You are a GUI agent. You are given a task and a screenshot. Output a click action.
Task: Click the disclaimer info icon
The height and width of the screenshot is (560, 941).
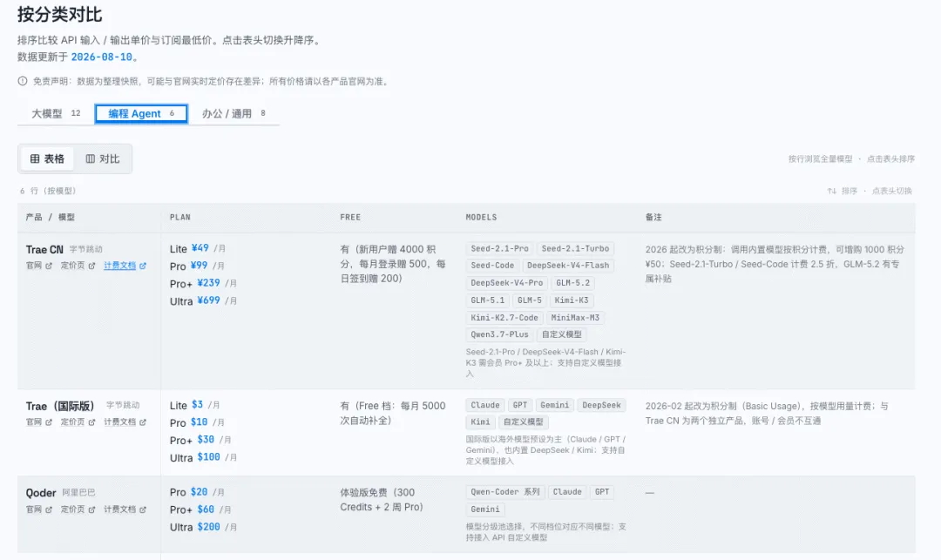23,81
